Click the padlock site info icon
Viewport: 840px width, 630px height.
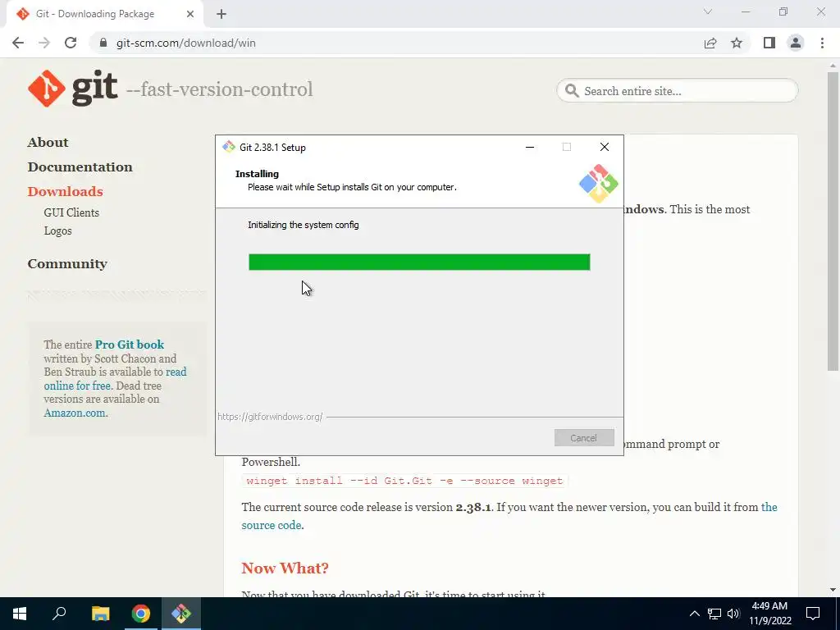[x=103, y=43]
